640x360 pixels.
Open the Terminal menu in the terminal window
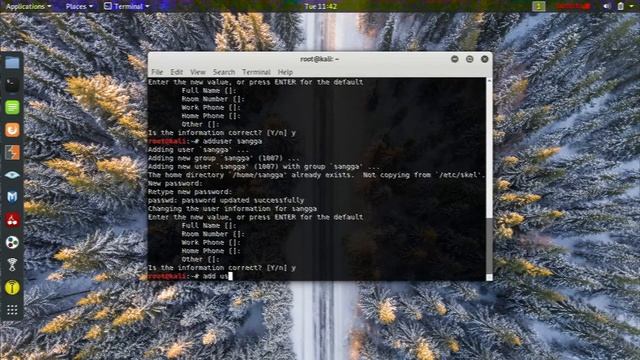pos(256,72)
